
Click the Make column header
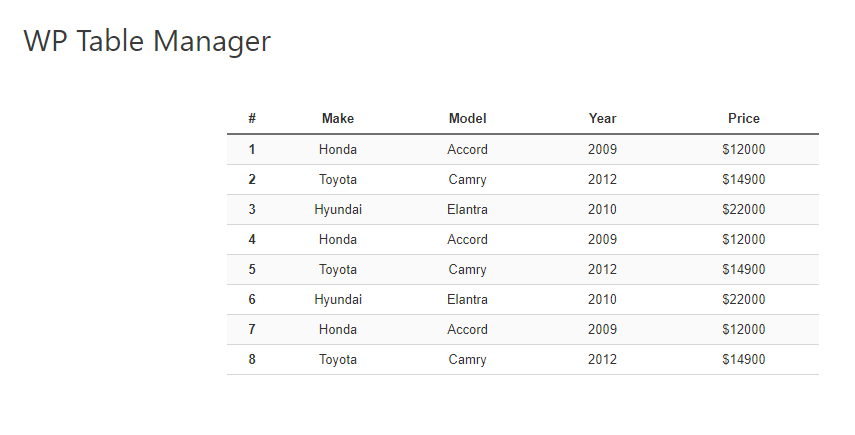coord(338,118)
